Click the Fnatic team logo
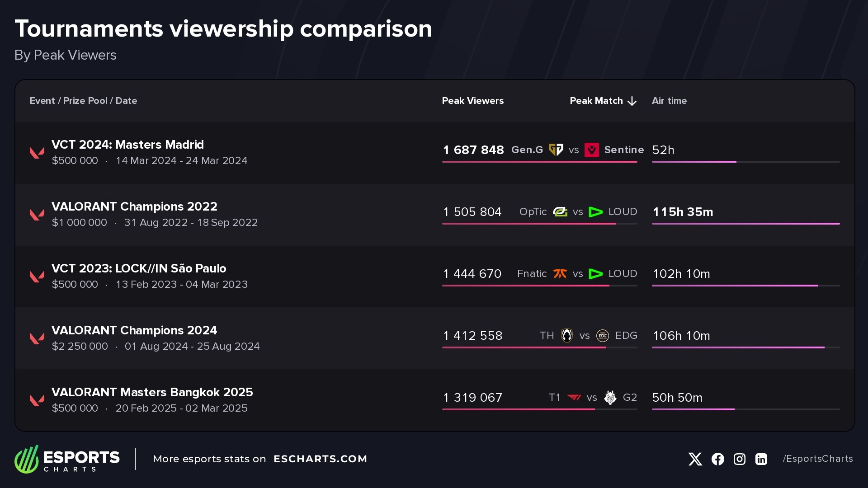Image resolution: width=868 pixels, height=488 pixels. (560, 274)
